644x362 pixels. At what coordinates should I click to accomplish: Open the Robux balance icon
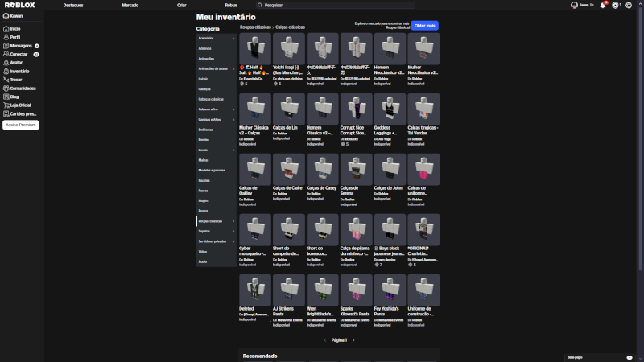pos(616,5)
